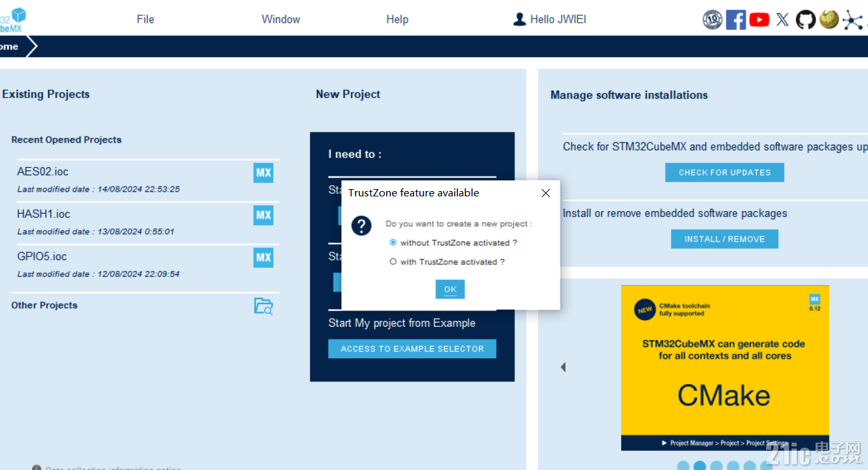Screen dimensions: 868x470
Task: Click the MX icon beside GPIO5.ioc
Action: point(264,258)
